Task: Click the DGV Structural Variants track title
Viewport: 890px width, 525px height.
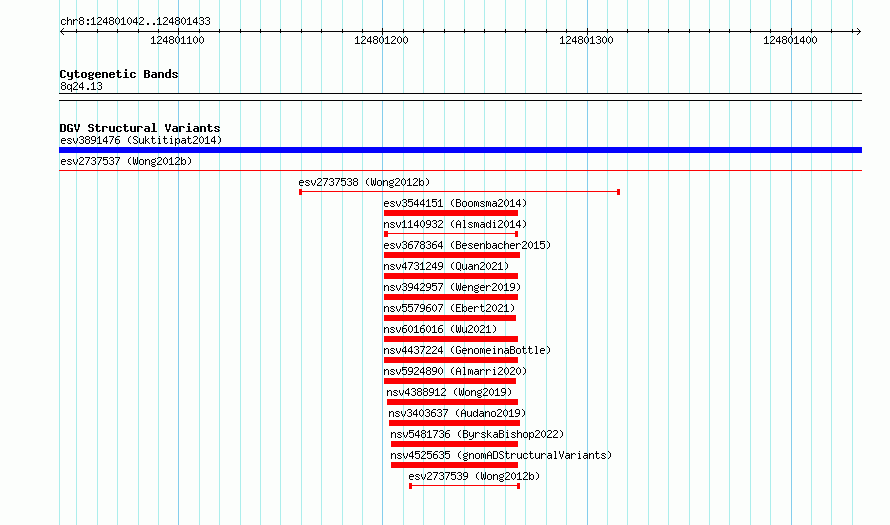Action: point(140,128)
